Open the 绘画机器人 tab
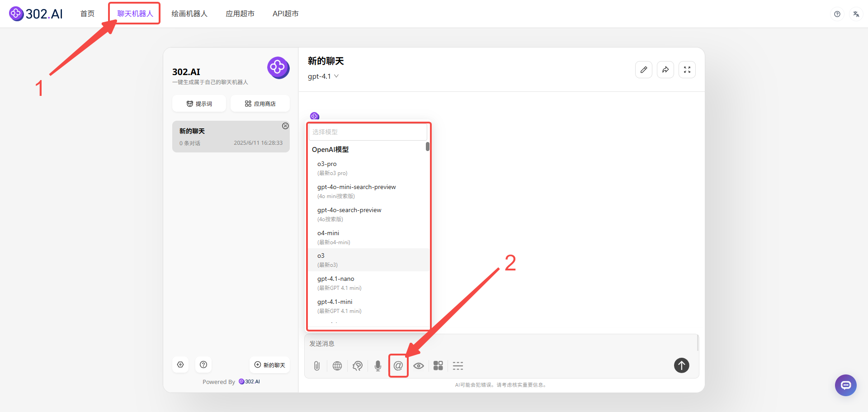The image size is (868, 412). tap(189, 14)
